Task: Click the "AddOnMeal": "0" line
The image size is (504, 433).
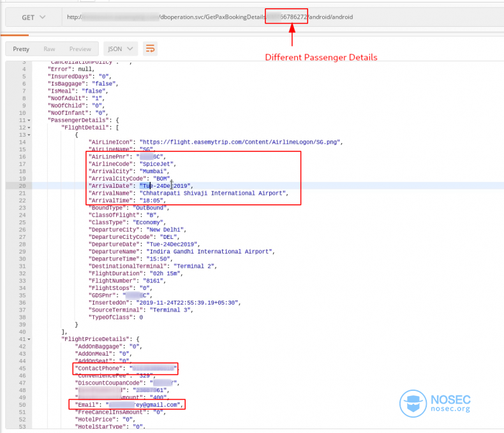Action: tap(103, 354)
